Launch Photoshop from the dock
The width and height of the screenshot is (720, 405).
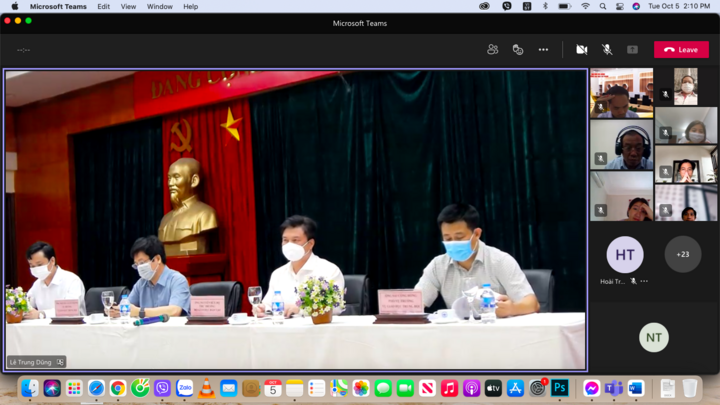559,388
